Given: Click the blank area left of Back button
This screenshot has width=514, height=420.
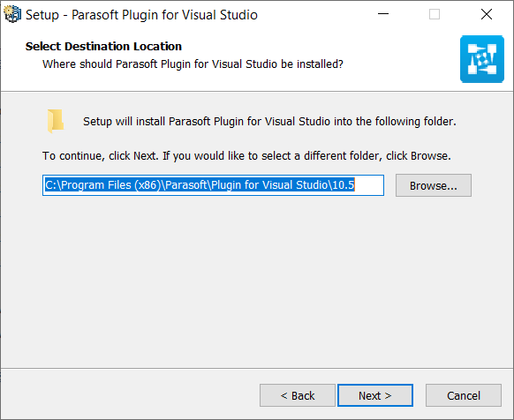Looking at the screenshot, I should [131, 395].
